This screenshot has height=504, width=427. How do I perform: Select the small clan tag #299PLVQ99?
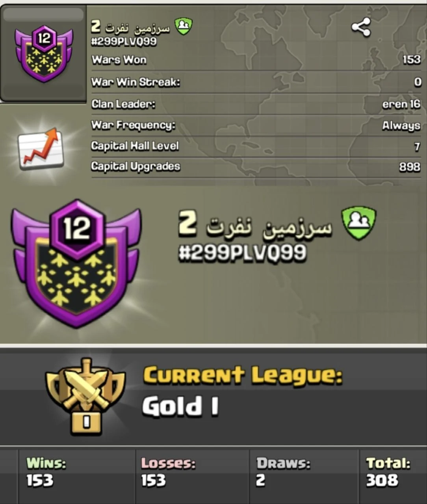[124, 41]
